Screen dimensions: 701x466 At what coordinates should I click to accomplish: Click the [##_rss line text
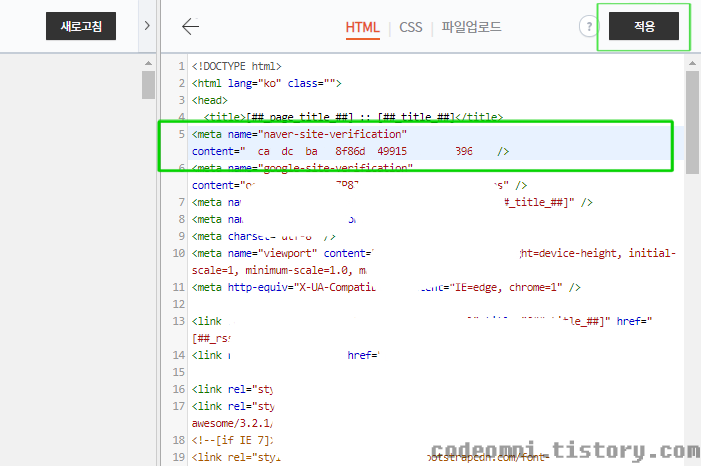(x=211, y=338)
